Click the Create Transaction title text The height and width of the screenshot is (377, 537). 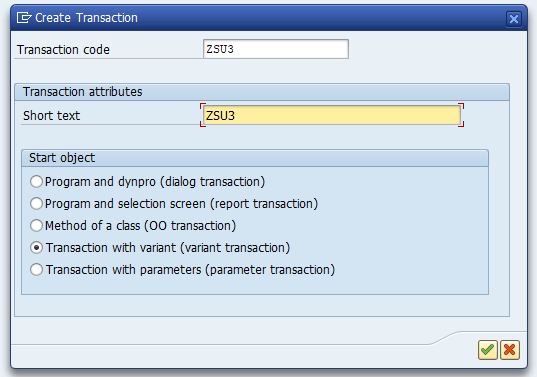pyautogui.click(x=86, y=18)
